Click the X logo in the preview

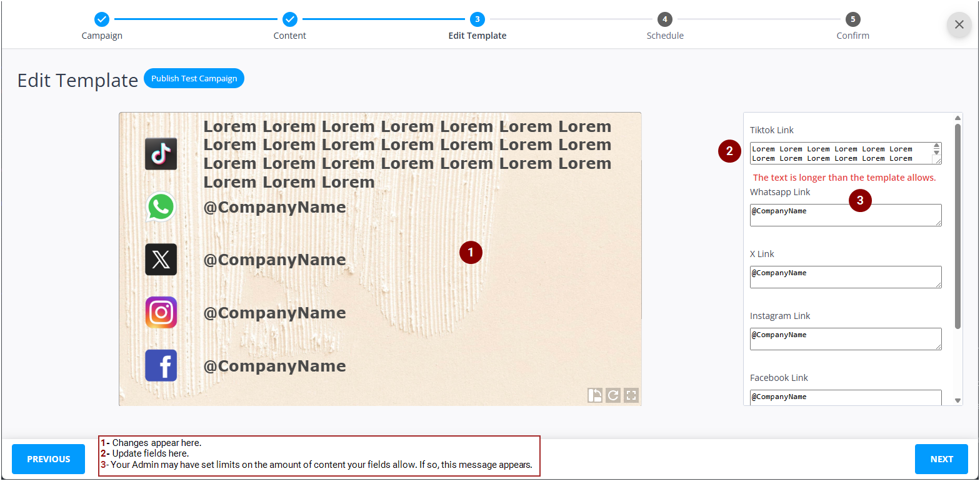161,260
